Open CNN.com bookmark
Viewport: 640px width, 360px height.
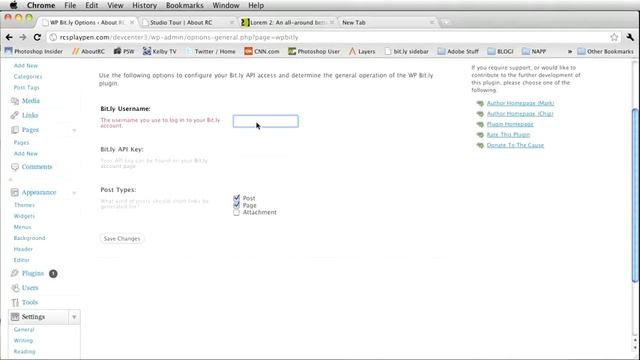click(x=262, y=51)
